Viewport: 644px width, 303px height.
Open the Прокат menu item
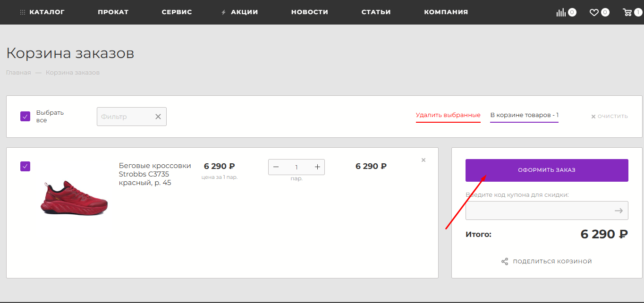click(113, 12)
